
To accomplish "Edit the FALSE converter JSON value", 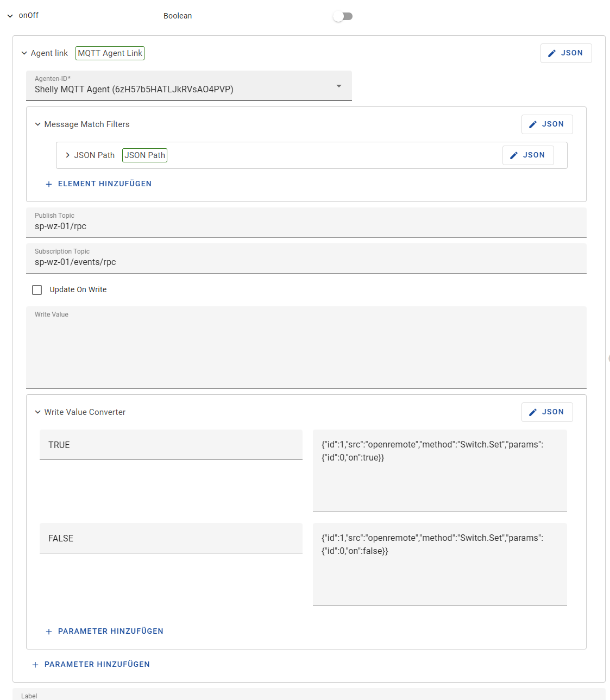I will pyautogui.click(x=439, y=564).
